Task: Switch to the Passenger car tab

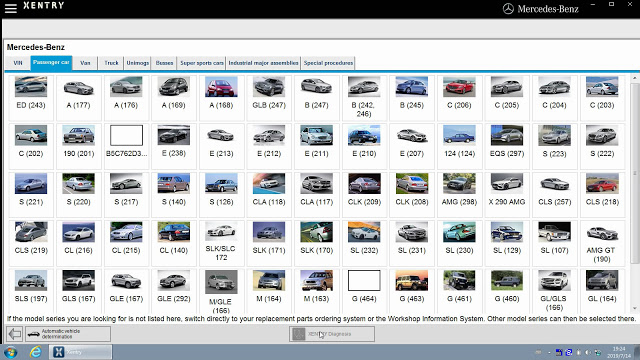Action: coord(51,63)
